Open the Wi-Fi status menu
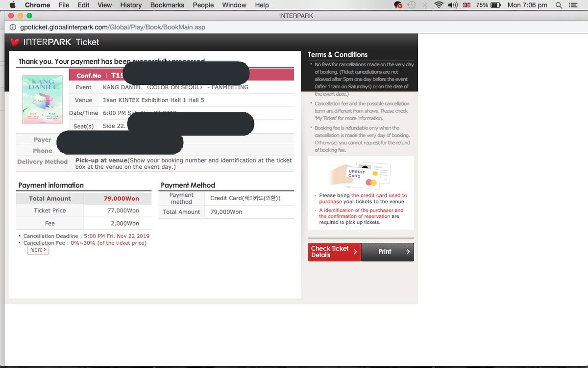Viewport: 588px width, 368px height. pos(439,5)
